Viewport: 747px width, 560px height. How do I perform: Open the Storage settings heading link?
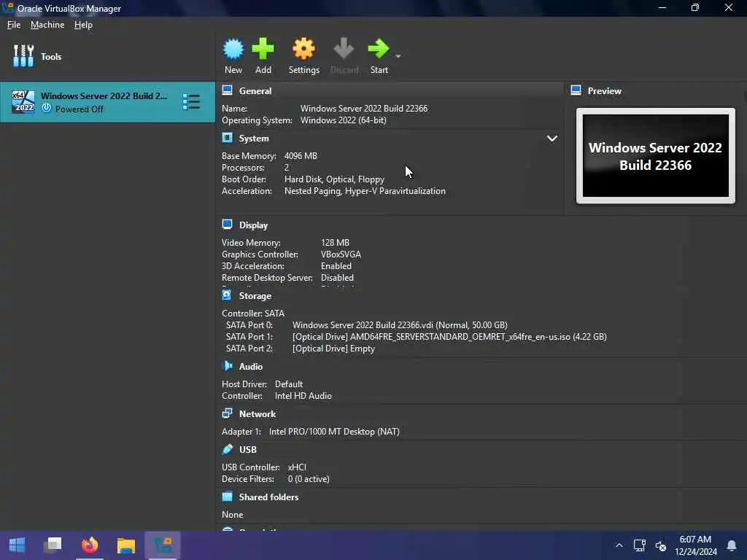[255, 296]
